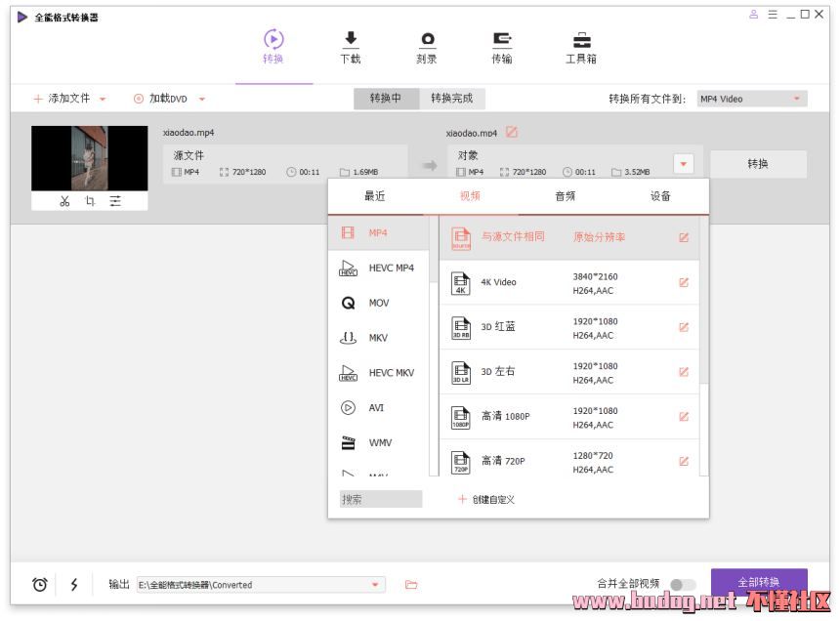Open the 下载 download section
This screenshot has width=840, height=621.
(x=350, y=47)
